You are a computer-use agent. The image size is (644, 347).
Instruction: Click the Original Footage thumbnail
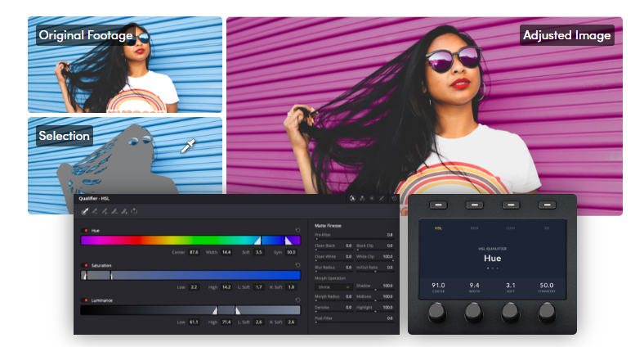click(x=125, y=65)
